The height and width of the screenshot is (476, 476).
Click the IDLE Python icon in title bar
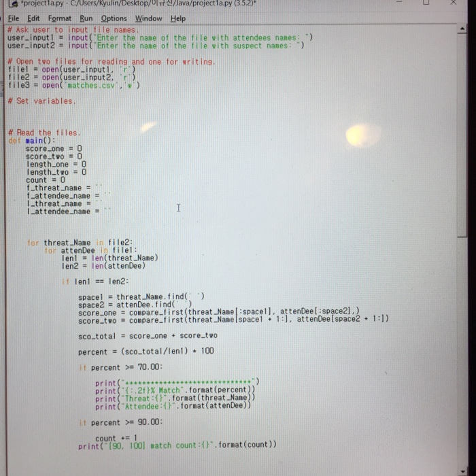pyautogui.click(x=13, y=4)
